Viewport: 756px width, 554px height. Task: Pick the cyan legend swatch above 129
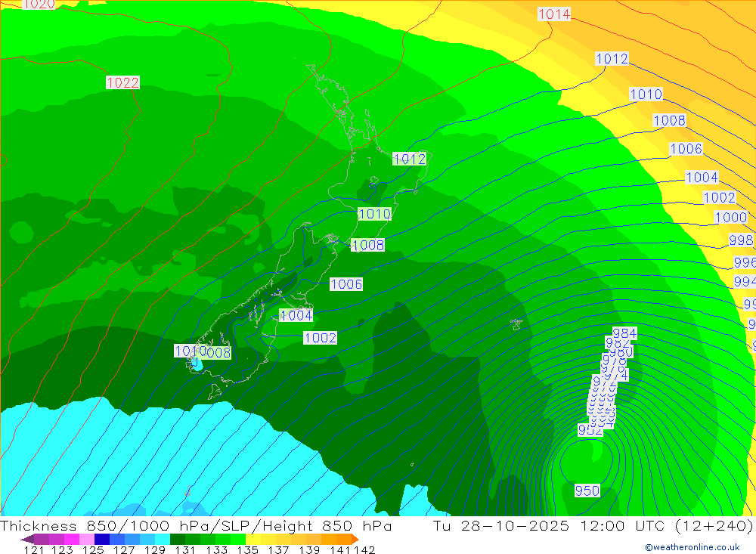pyautogui.click(x=163, y=539)
